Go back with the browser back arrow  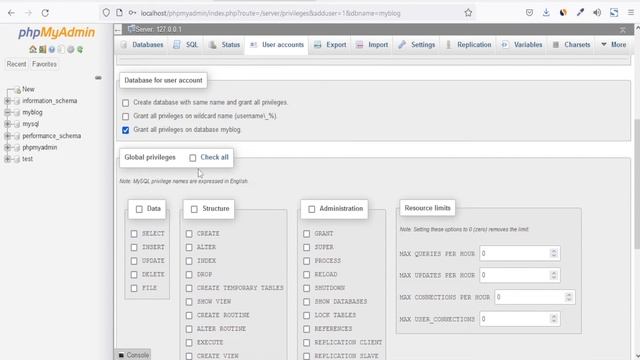[x=11, y=13]
